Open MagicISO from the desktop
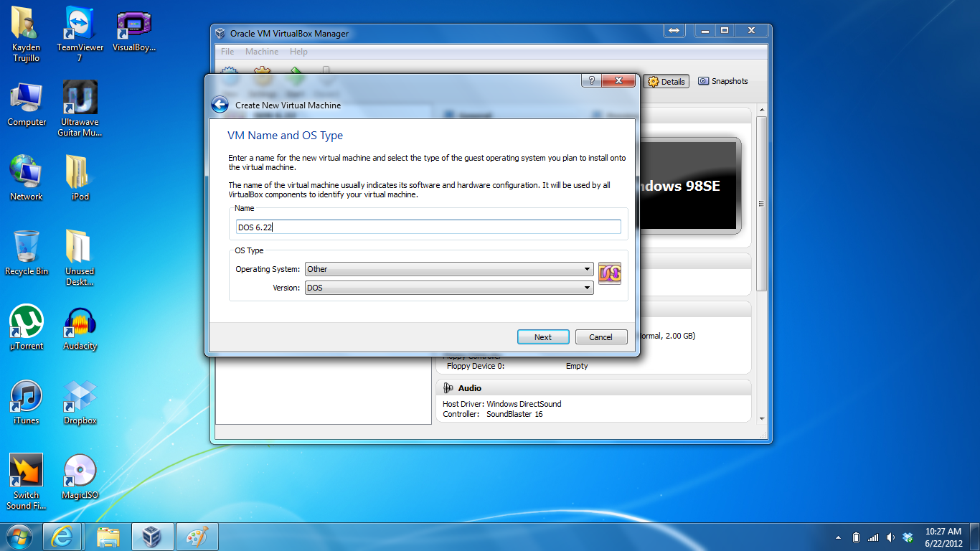Image resolution: width=980 pixels, height=551 pixels. pos(79,470)
